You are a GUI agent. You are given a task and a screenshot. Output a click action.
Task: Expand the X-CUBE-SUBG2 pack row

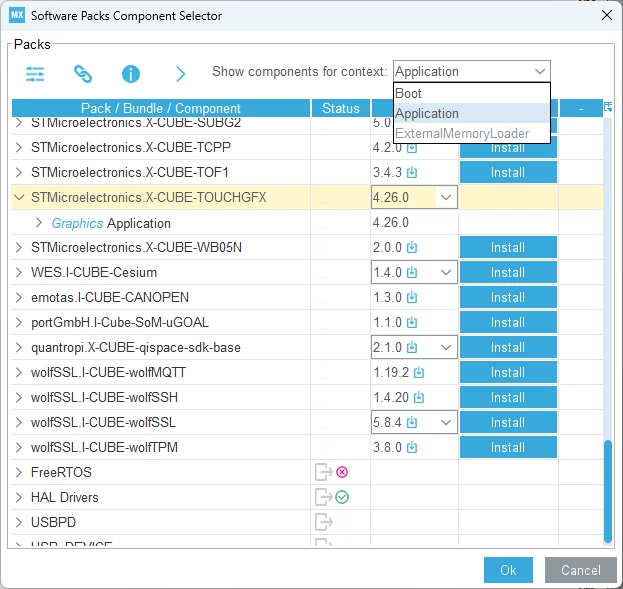tap(19, 123)
